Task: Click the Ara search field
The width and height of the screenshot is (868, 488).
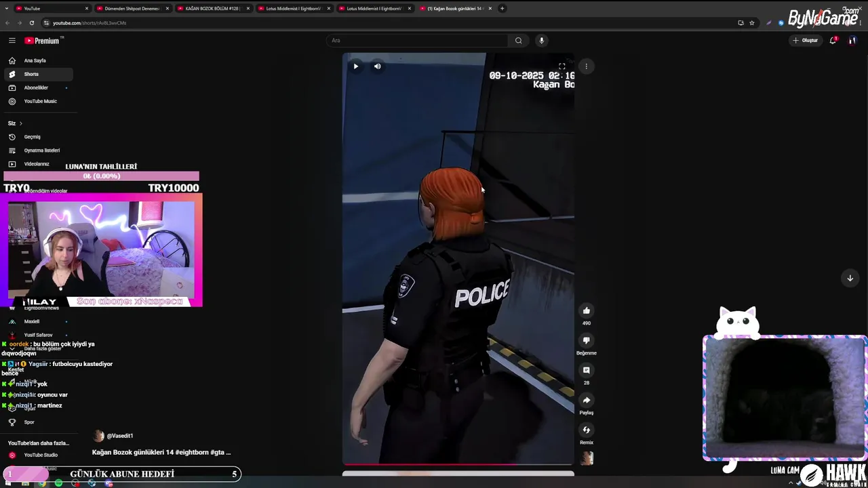Action: click(417, 41)
